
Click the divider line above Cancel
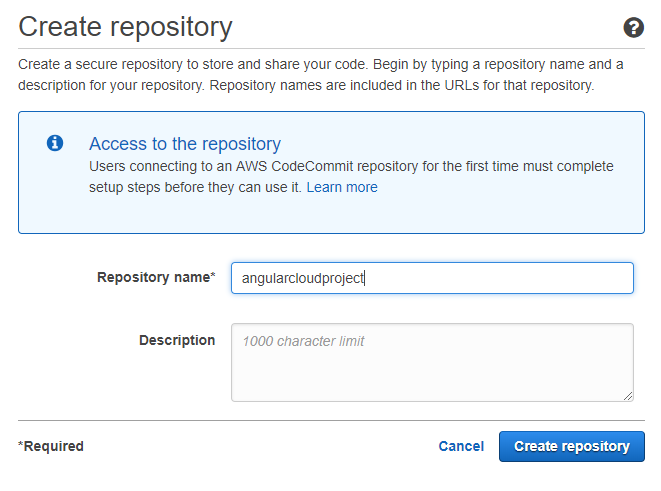pyautogui.click(x=330, y=420)
